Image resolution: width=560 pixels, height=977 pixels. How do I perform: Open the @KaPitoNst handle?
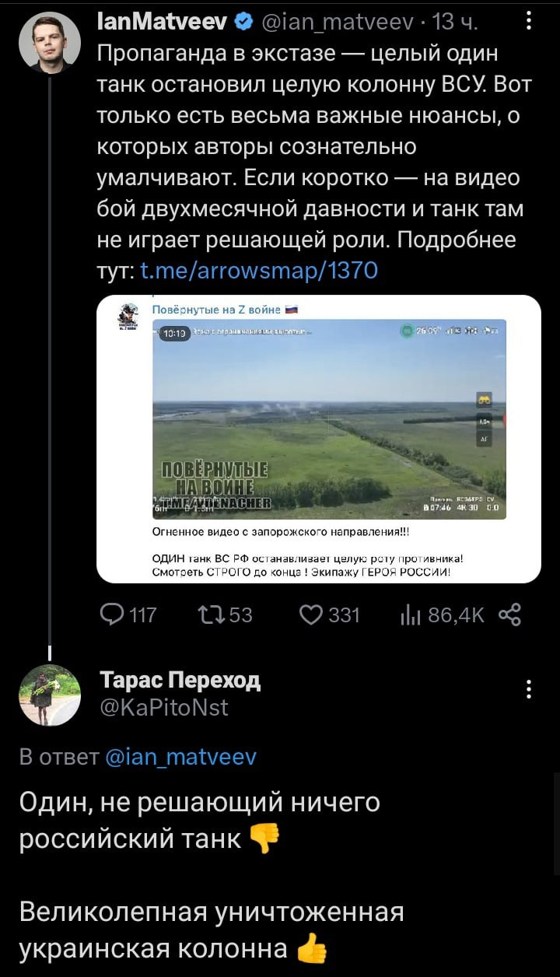[164, 707]
